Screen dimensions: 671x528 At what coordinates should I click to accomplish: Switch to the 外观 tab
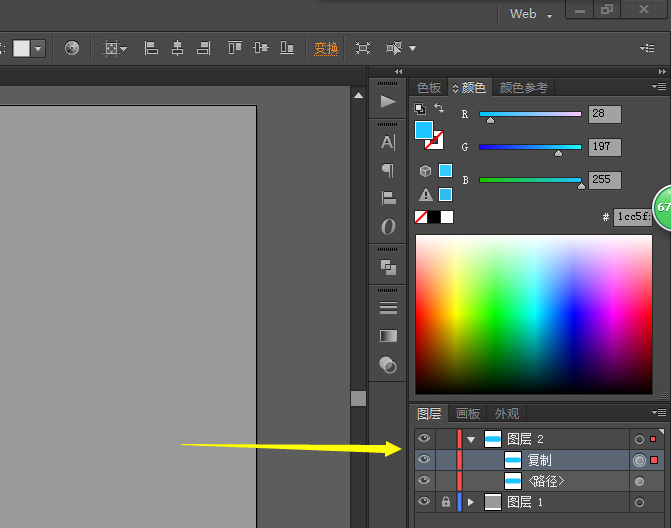pyautogui.click(x=507, y=414)
